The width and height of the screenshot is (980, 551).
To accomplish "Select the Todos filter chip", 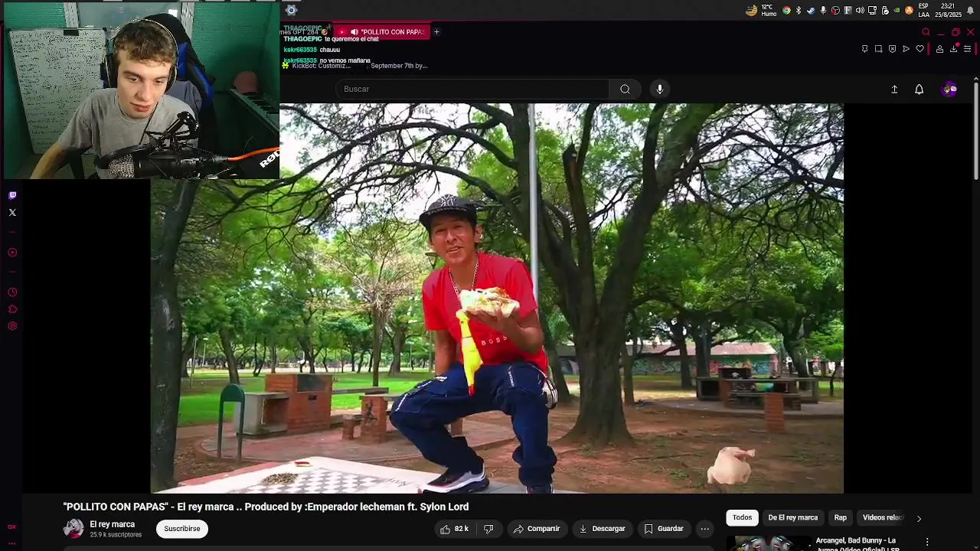I will pyautogui.click(x=743, y=518).
